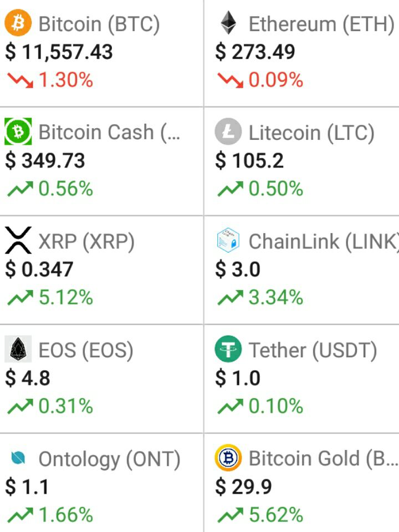Select the Ontology logo icon
The image size is (399, 532).
(18, 458)
